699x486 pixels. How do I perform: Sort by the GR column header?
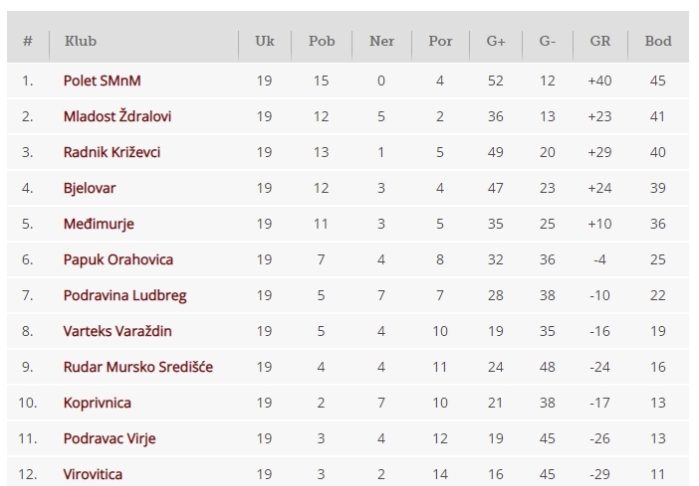[x=600, y=41]
